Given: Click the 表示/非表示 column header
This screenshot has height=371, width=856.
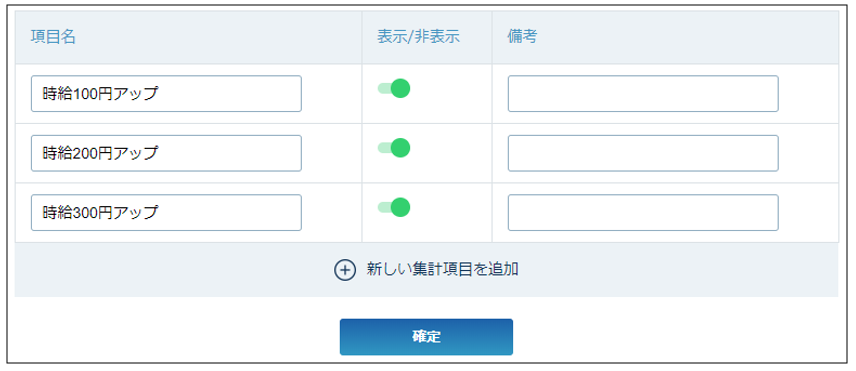Looking at the screenshot, I should [x=418, y=37].
